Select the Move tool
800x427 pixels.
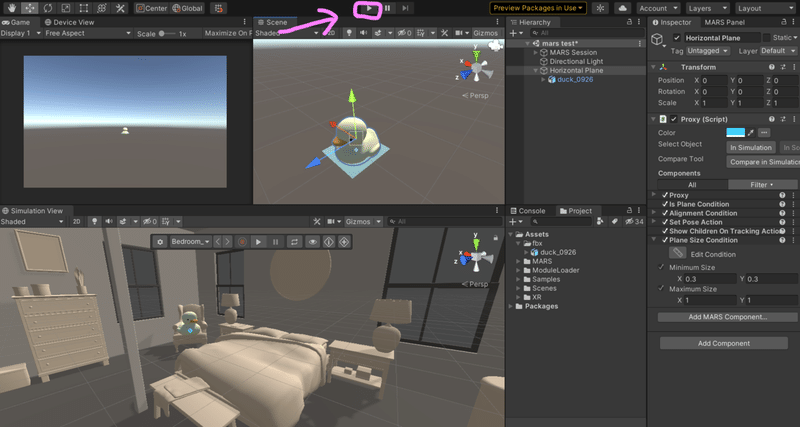tap(30, 8)
